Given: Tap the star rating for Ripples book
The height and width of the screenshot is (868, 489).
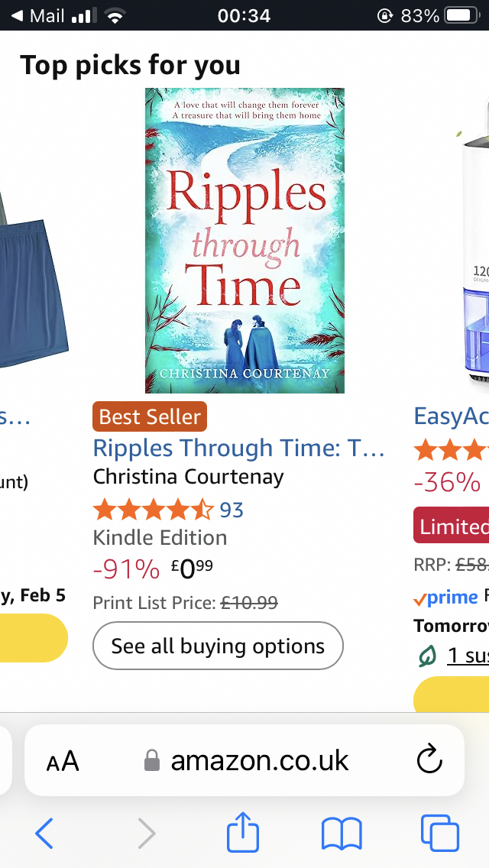Looking at the screenshot, I should (153, 510).
